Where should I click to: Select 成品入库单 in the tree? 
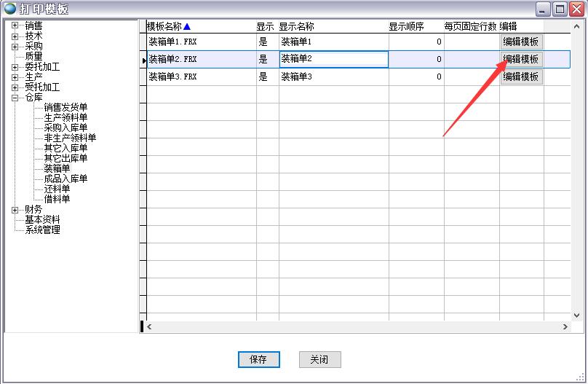pos(65,179)
